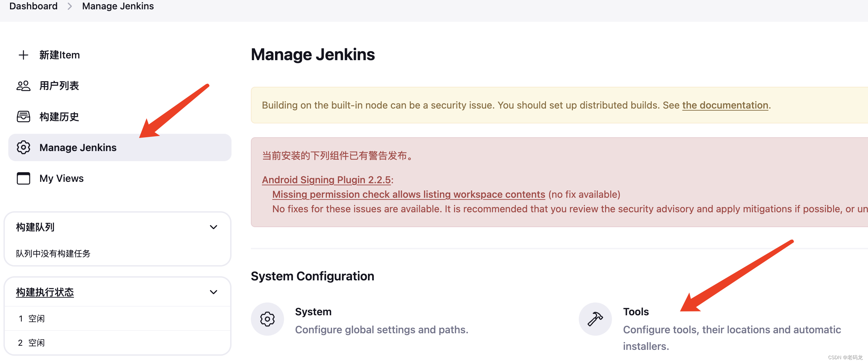Select executor row 2 空闲
The width and height of the screenshot is (868, 363).
[x=117, y=343]
